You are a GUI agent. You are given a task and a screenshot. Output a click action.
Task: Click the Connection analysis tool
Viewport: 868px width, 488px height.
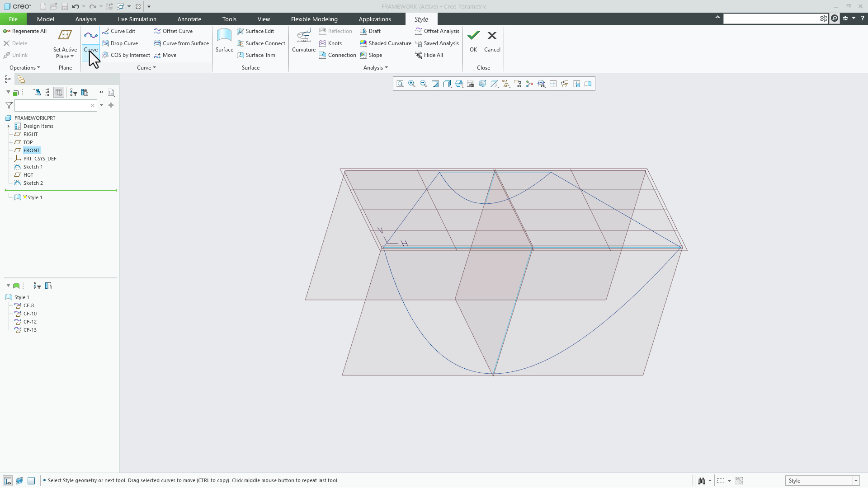[x=338, y=55]
